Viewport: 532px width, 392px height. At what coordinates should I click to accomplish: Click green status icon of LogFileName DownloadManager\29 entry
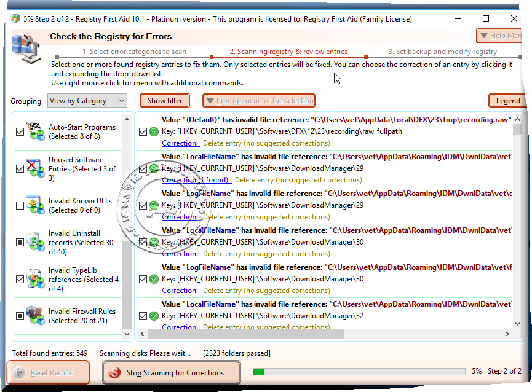(x=154, y=205)
